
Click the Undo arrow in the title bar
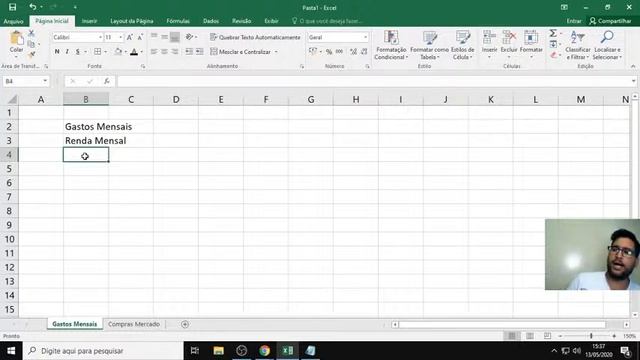(x=33, y=7)
